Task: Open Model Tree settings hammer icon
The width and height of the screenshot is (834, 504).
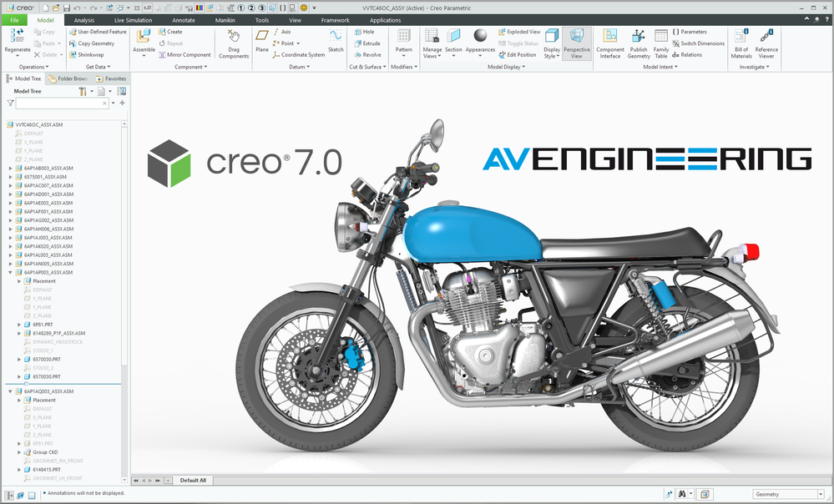Action: (83, 92)
